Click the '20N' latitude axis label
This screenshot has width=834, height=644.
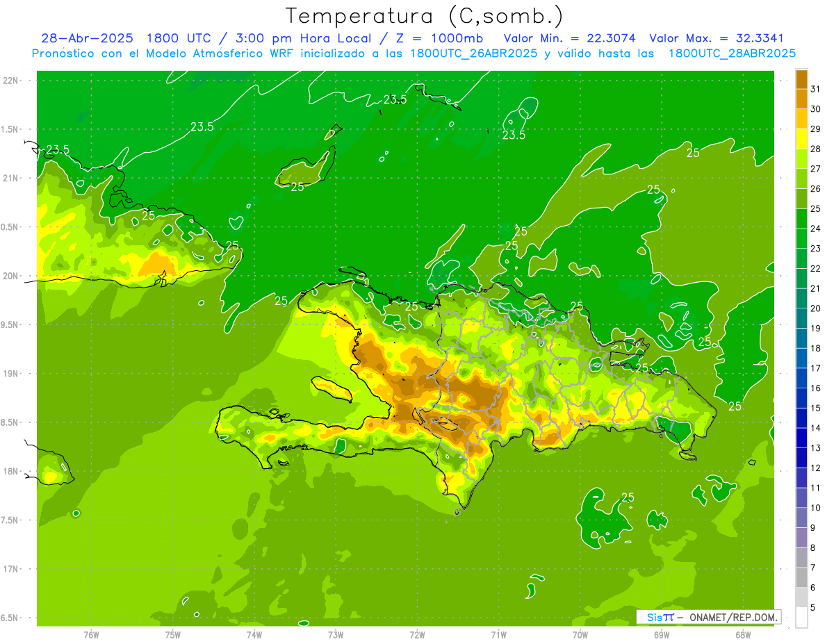tap(11, 276)
